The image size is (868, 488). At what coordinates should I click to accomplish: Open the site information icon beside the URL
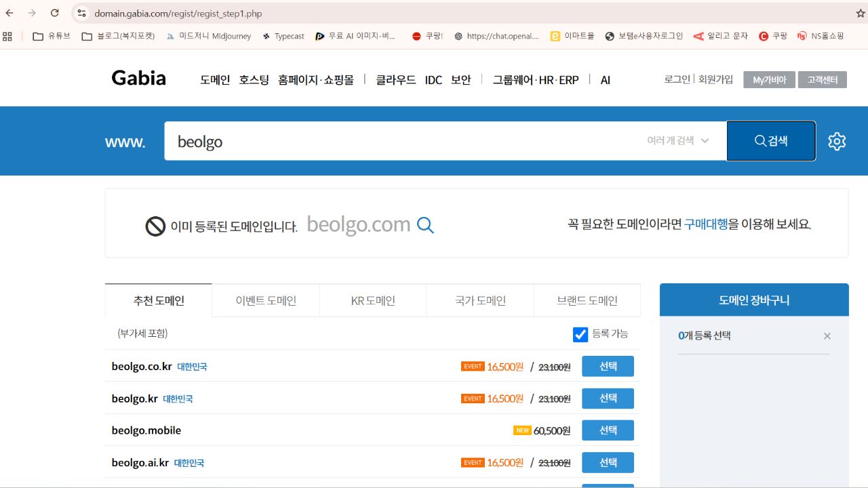click(81, 13)
